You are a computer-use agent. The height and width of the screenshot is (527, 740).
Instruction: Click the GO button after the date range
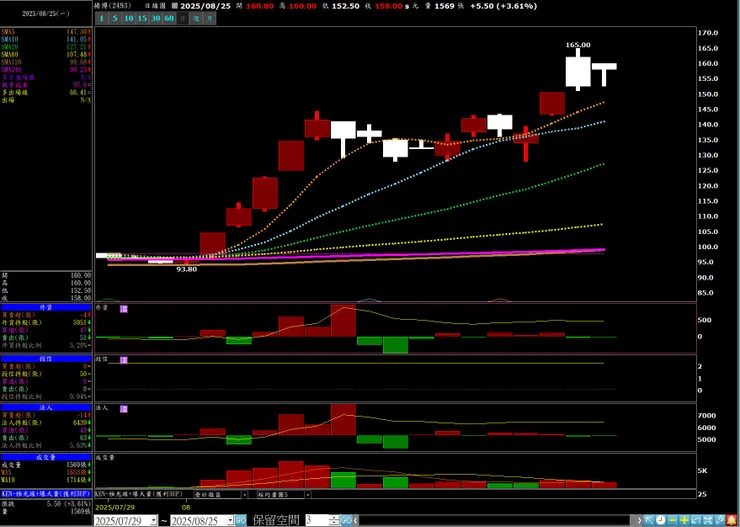coord(240,520)
